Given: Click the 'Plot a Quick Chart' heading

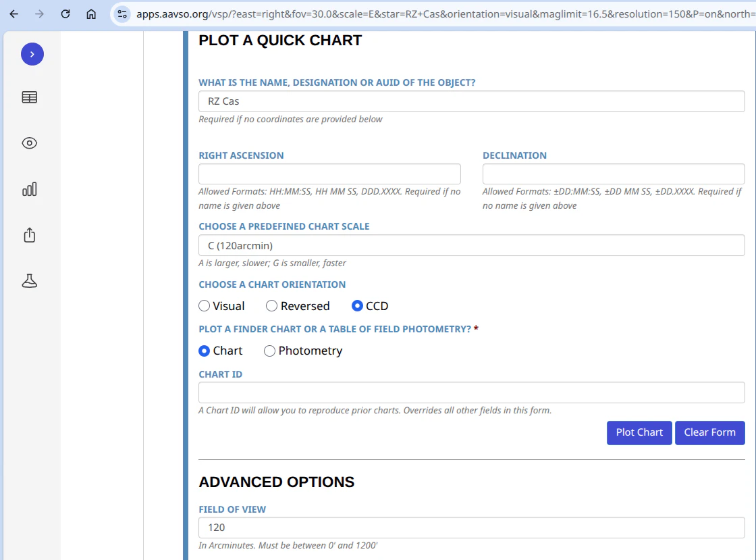Looking at the screenshot, I should [x=280, y=41].
